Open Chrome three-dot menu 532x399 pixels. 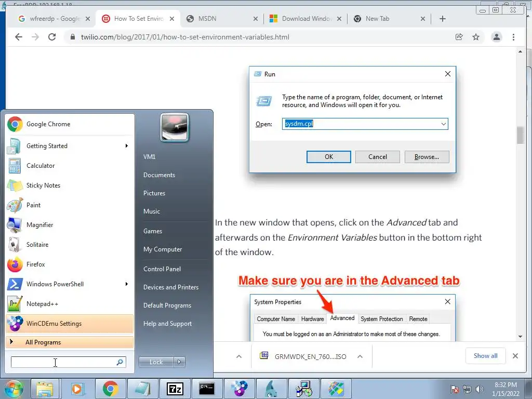point(514,37)
